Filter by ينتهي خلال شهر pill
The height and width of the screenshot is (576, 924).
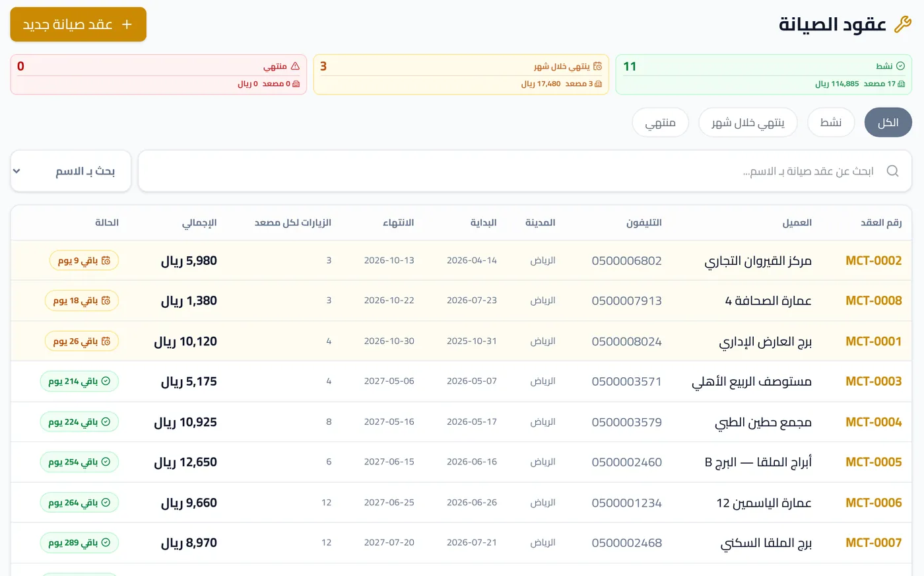[748, 122]
